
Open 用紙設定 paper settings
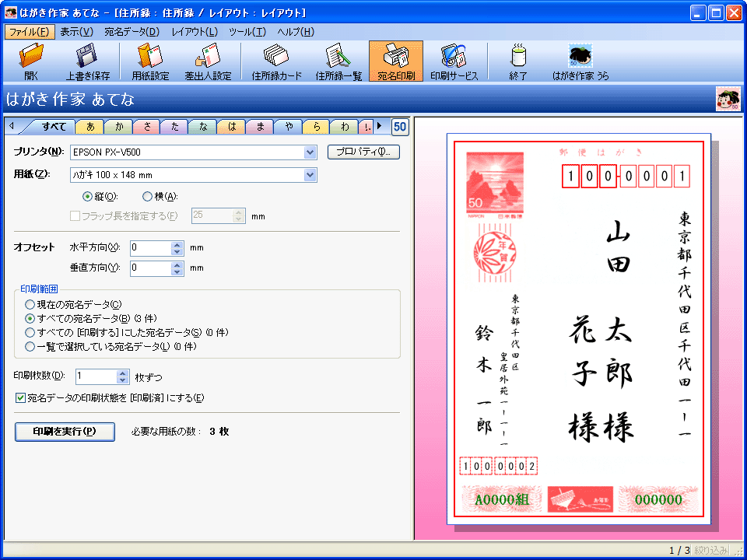coord(150,61)
